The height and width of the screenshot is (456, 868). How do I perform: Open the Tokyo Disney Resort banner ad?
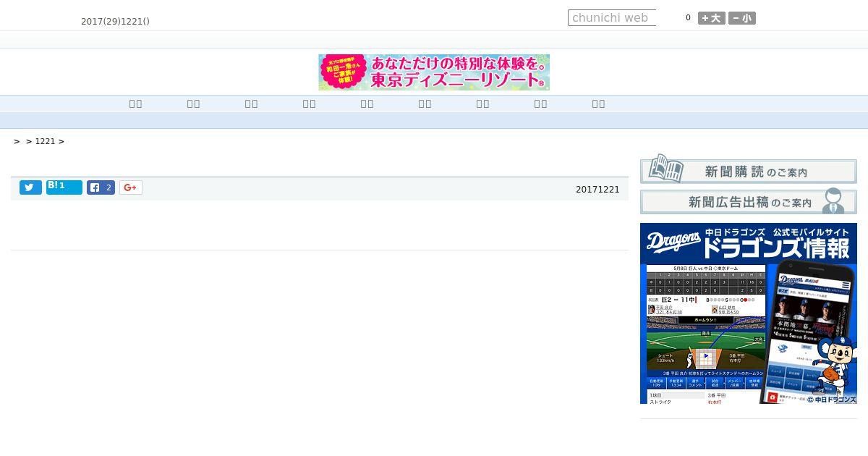[434, 72]
